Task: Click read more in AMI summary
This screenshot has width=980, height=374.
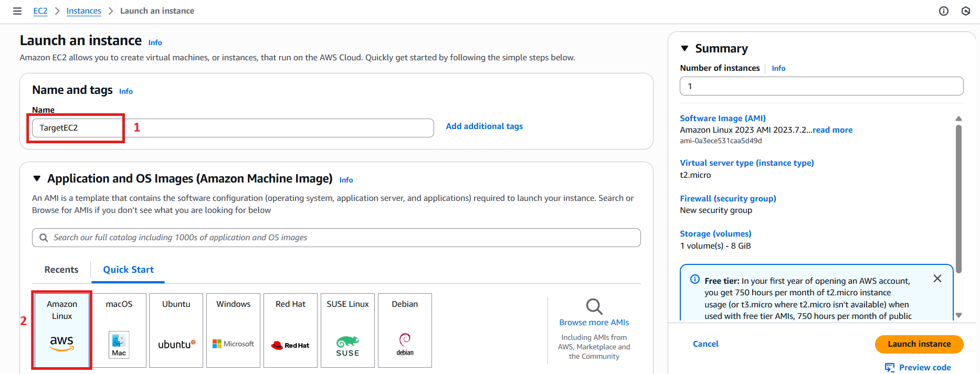Action: point(833,130)
